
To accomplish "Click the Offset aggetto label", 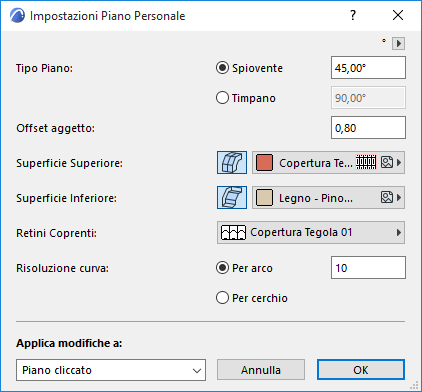I will click(x=56, y=128).
